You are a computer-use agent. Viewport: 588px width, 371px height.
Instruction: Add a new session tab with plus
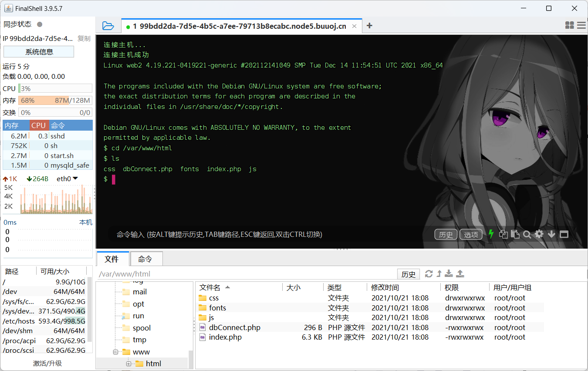point(369,26)
